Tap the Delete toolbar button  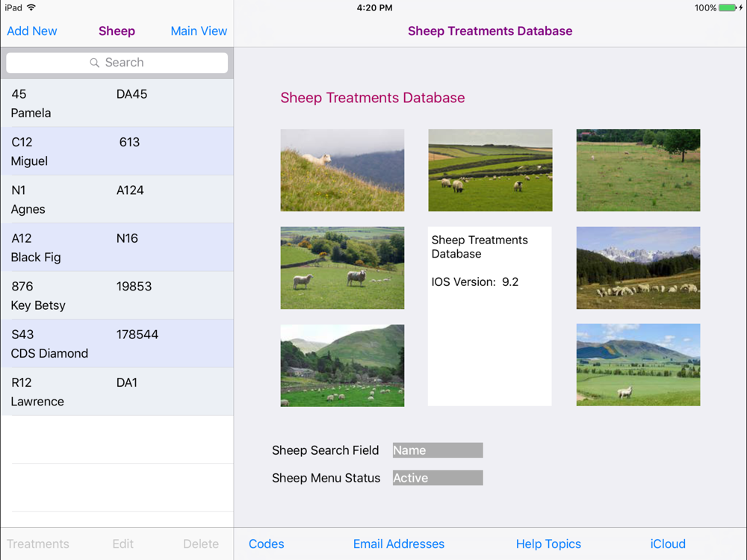click(x=201, y=544)
